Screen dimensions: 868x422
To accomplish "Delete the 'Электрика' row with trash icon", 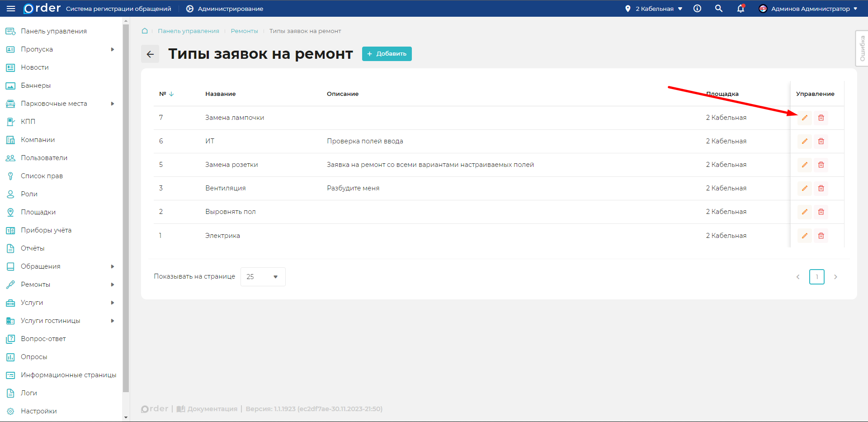I will tap(821, 236).
